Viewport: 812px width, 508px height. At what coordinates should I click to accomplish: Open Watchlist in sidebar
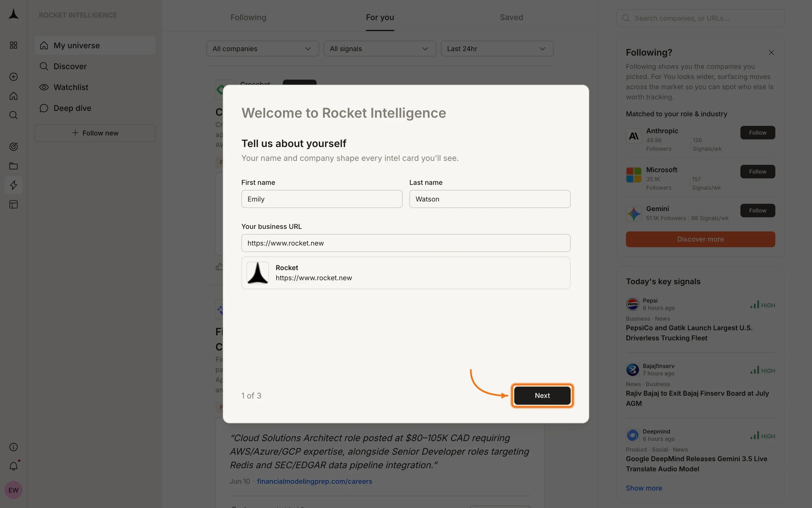coord(95,87)
